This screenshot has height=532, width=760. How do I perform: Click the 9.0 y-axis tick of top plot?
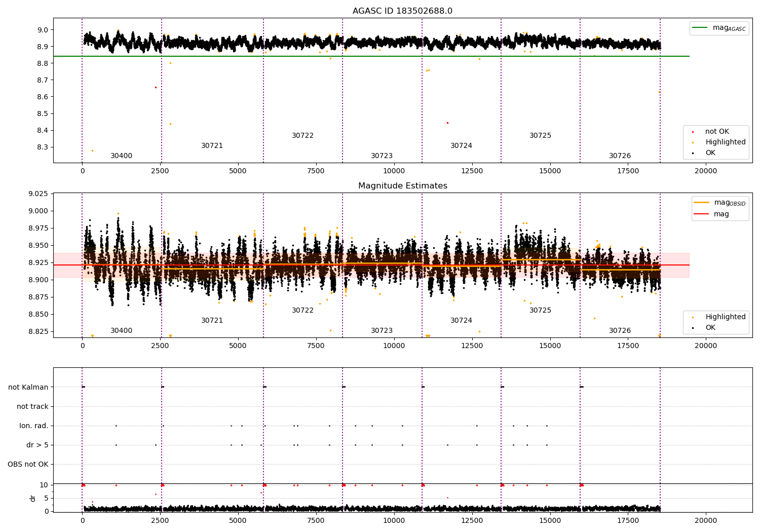43,30
